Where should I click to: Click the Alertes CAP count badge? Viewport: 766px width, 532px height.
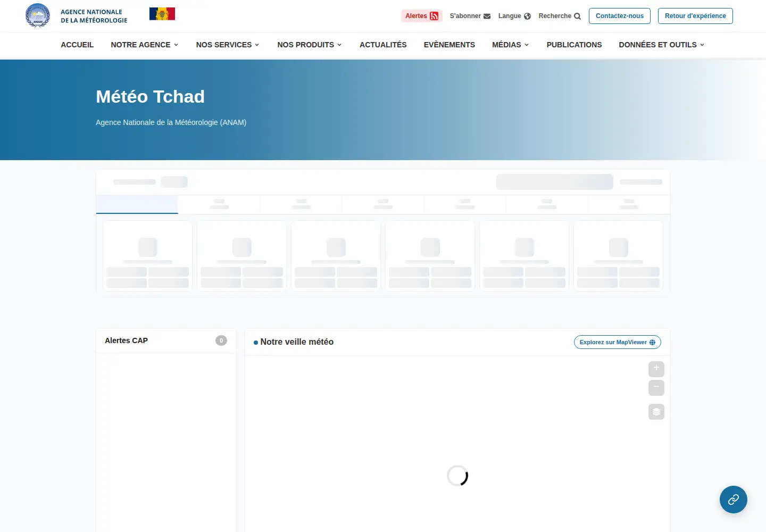[221, 340]
